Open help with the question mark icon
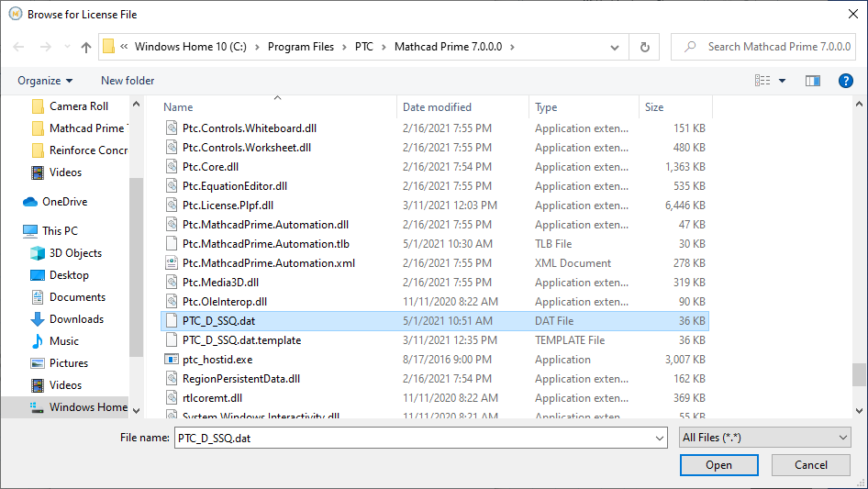Viewport: 868px width, 489px height. click(845, 81)
